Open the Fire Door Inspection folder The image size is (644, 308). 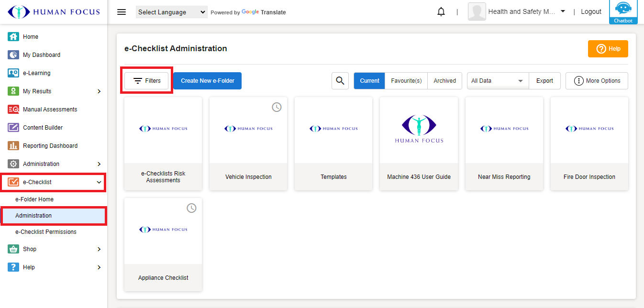[589, 143]
